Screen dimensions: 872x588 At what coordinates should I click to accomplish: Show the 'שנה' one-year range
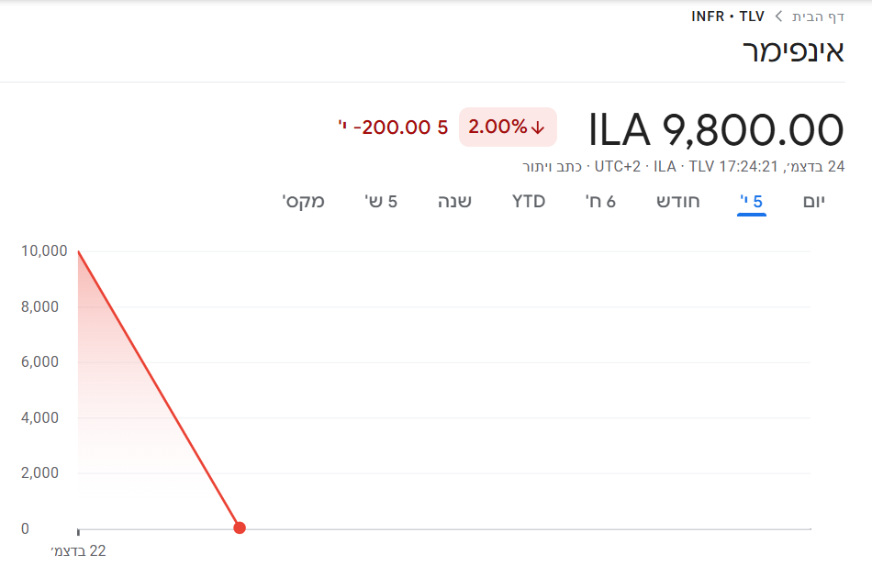(x=454, y=201)
